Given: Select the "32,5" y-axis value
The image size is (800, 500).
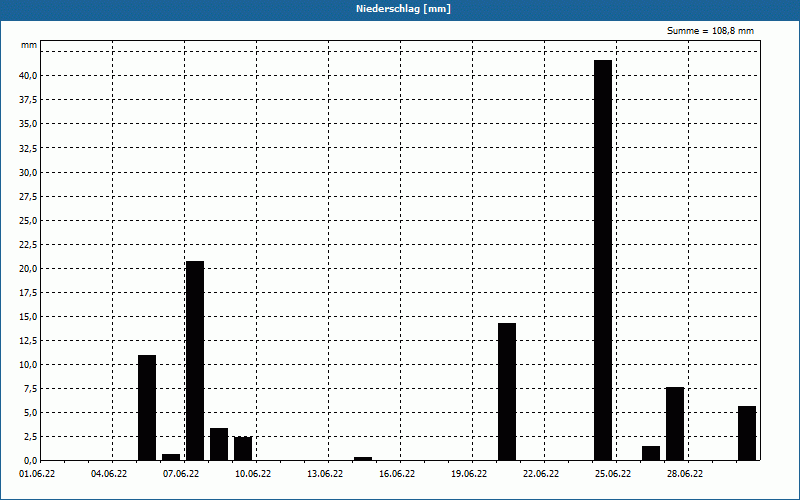Looking at the screenshot, I should (28, 148).
